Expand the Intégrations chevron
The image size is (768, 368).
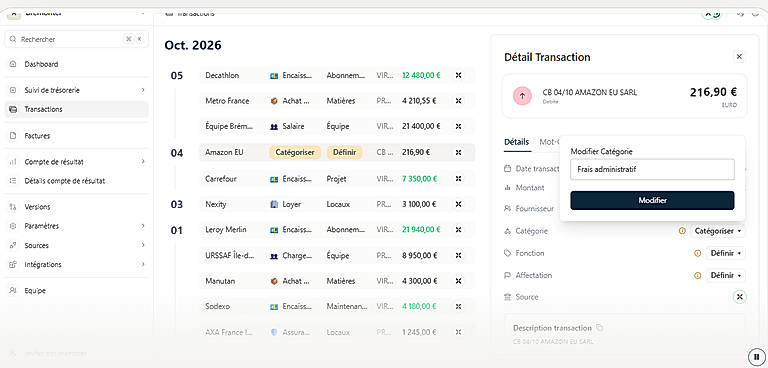coord(143,264)
